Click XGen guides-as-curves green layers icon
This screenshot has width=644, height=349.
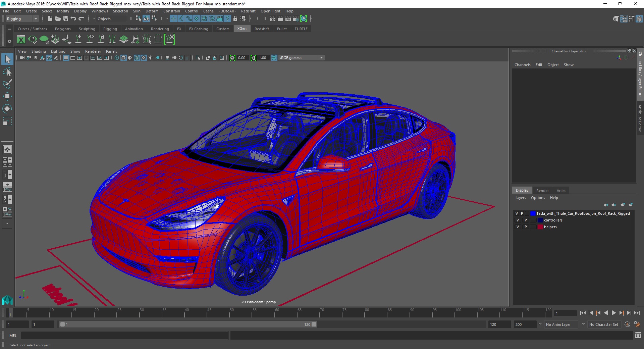[x=124, y=40]
